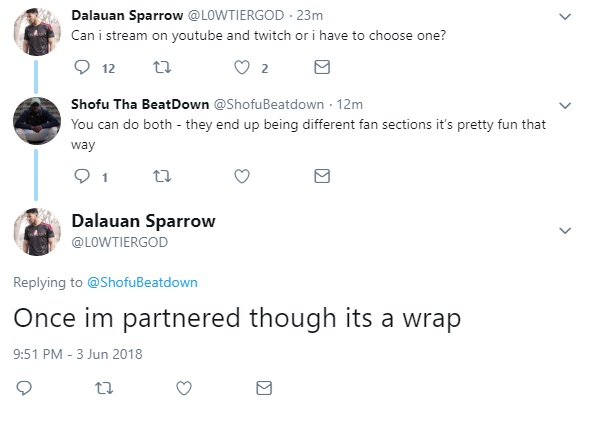This screenshot has height=427, width=611.
Task: Retweet the 'Once im partnered' tweet
Action: click(x=104, y=388)
